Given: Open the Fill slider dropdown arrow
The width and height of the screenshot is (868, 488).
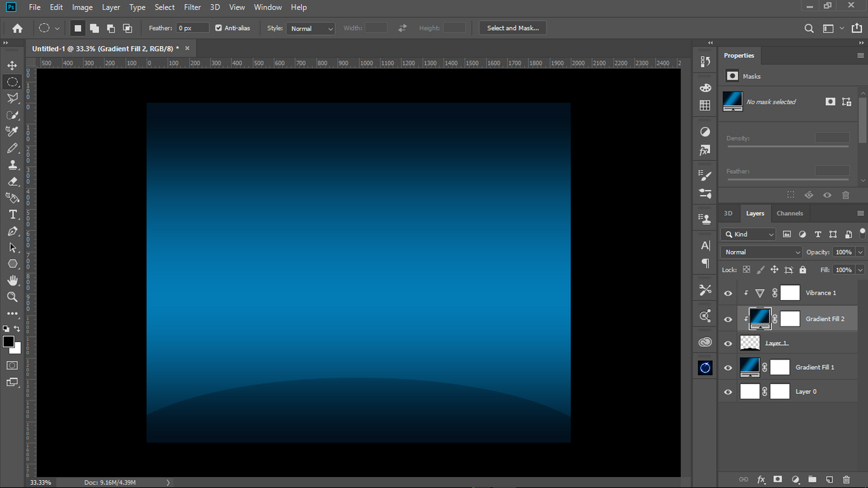Looking at the screenshot, I should [x=861, y=269].
